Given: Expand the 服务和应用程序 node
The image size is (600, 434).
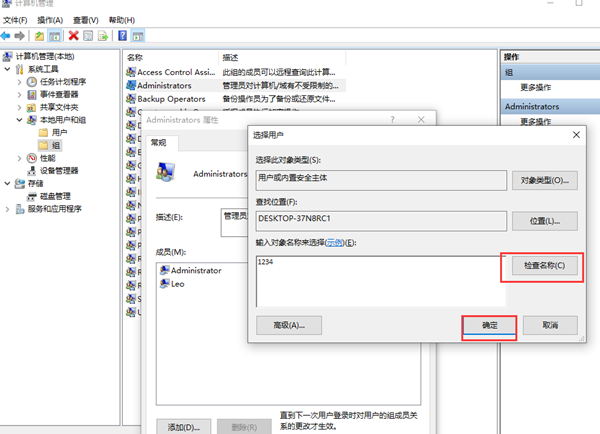Looking at the screenshot, I should 8,209.
